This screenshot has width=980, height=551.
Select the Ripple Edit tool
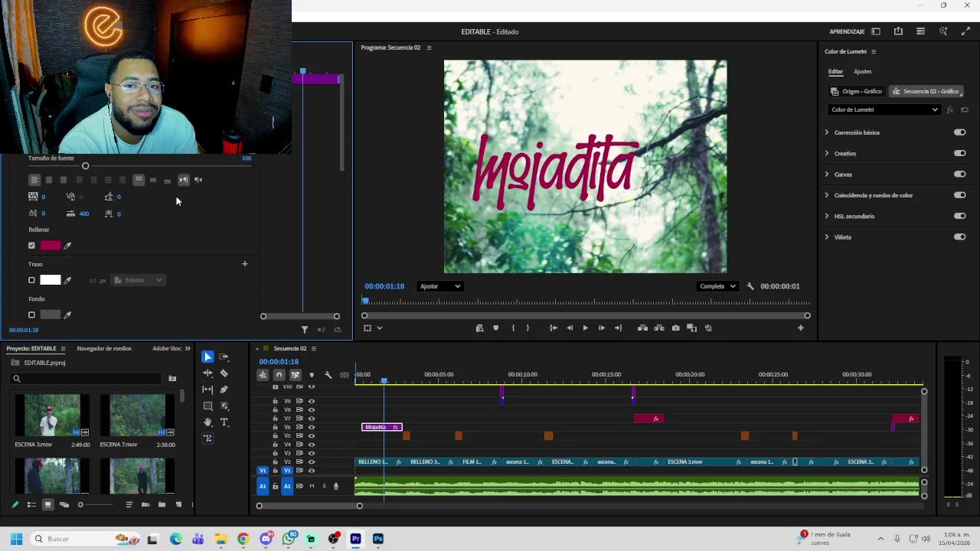[207, 373]
